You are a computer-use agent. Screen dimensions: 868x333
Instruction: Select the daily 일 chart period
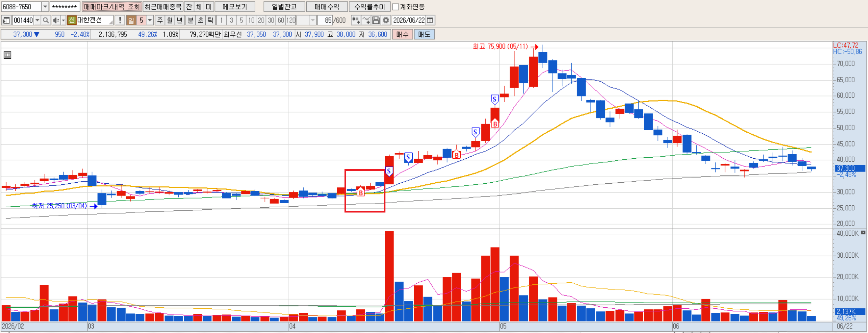tap(131, 20)
